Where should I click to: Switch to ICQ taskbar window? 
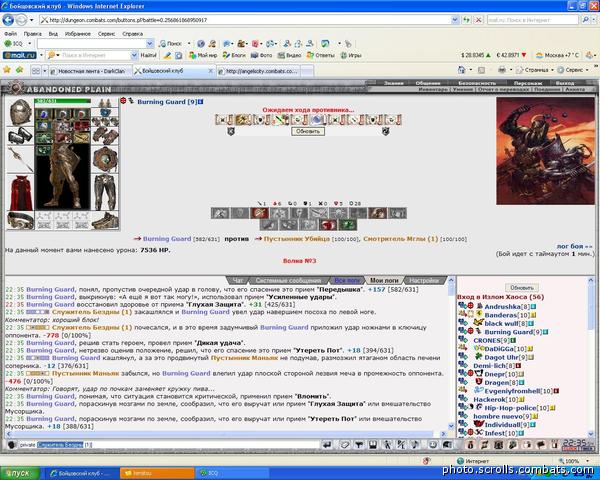click(x=233, y=473)
